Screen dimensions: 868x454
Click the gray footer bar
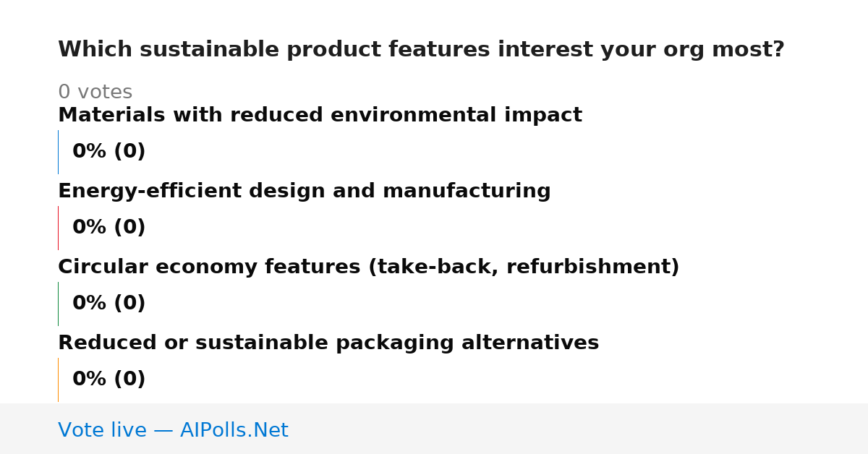point(434,429)
